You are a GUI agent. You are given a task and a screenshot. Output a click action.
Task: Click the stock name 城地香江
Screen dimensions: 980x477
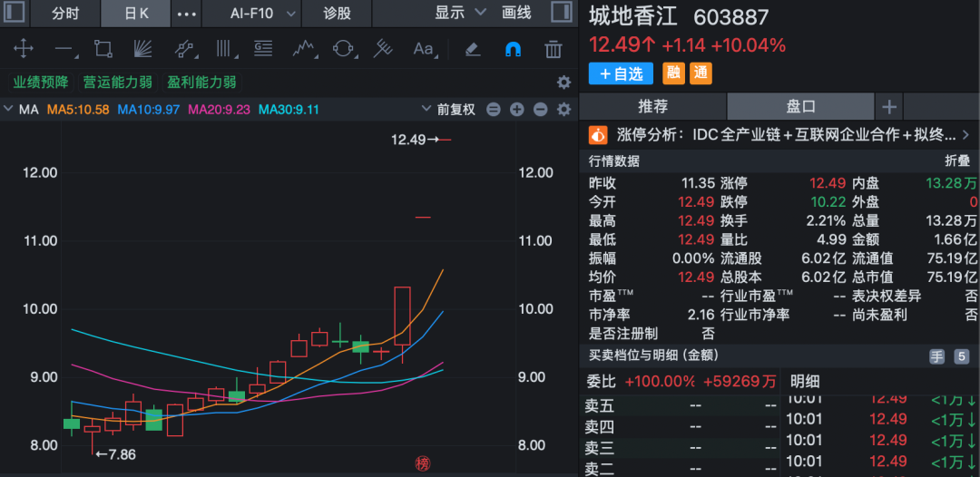(x=633, y=17)
